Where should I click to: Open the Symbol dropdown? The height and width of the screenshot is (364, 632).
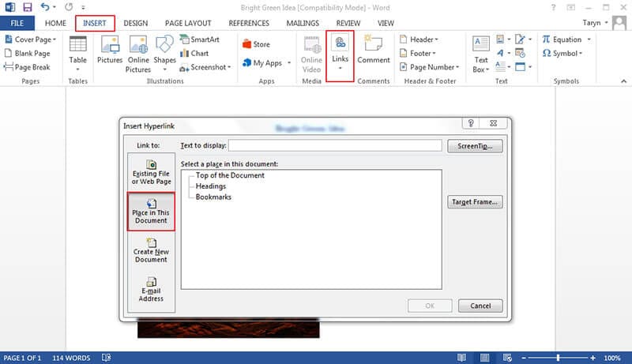point(562,53)
